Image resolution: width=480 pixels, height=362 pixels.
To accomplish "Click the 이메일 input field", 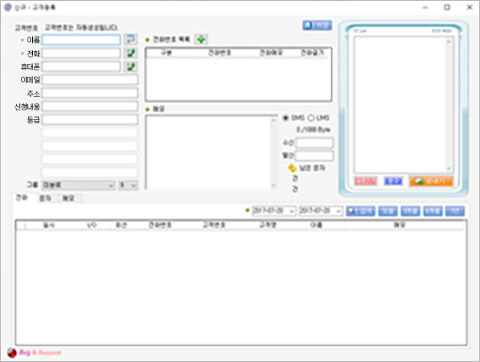I will 90,80.
